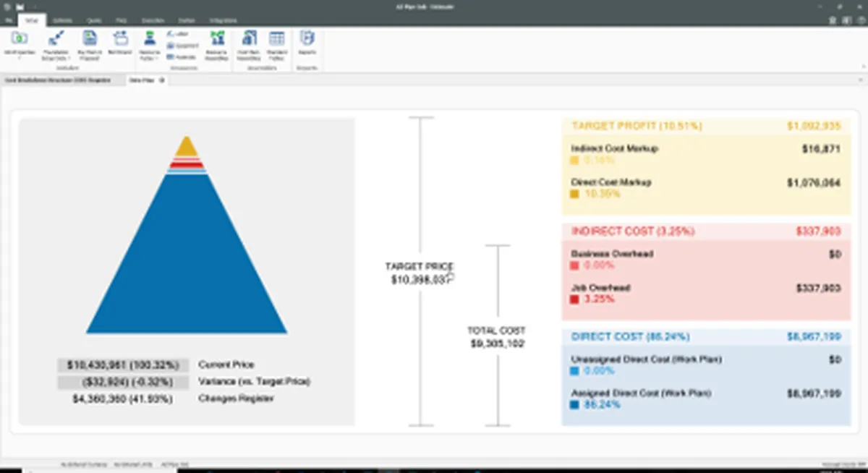The width and height of the screenshot is (868, 473).
Task: Click the 86.24% Assigned Direct Cost percentage
Action: [602, 405]
